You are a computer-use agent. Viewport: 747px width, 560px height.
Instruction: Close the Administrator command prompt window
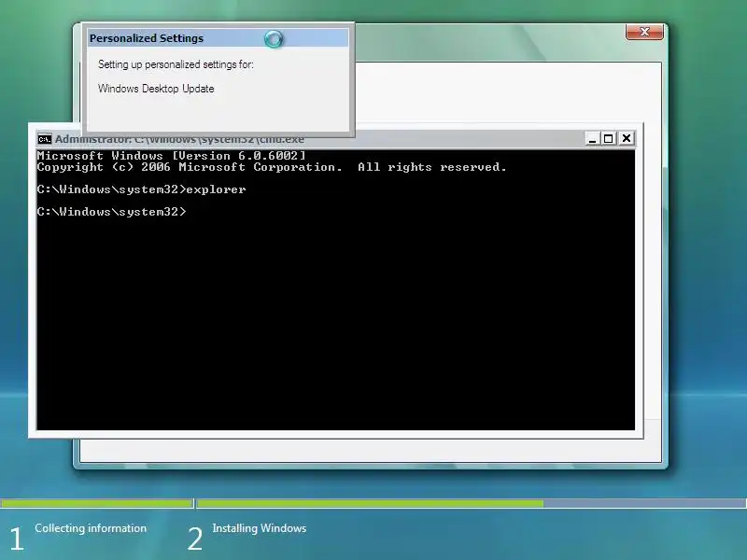pyautogui.click(x=626, y=138)
